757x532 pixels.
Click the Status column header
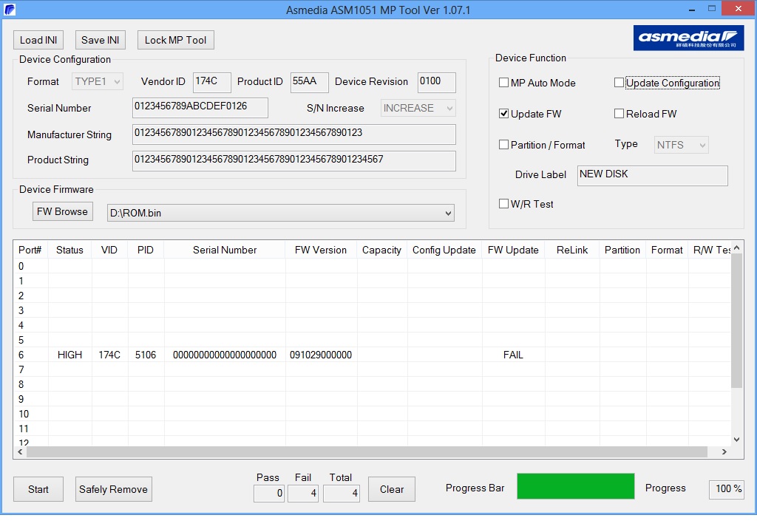pos(69,250)
